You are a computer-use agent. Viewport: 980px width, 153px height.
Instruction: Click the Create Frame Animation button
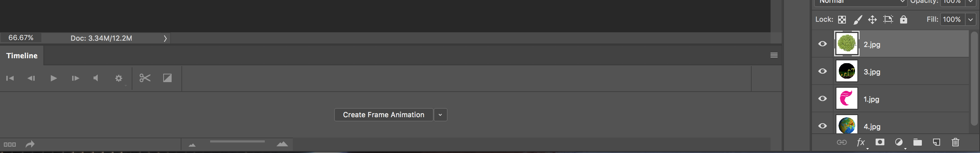click(x=384, y=115)
